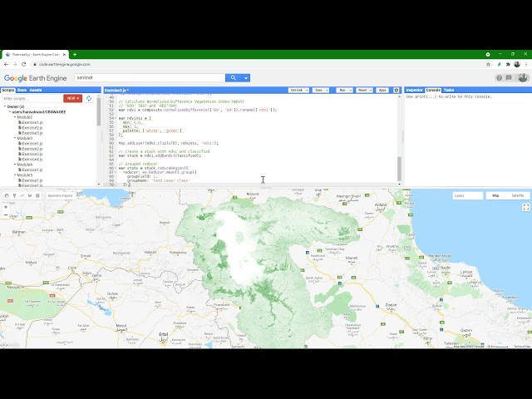This screenshot has width=532, height=399.
Task: Open Earth Engine help menu
Action: [499, 78]
